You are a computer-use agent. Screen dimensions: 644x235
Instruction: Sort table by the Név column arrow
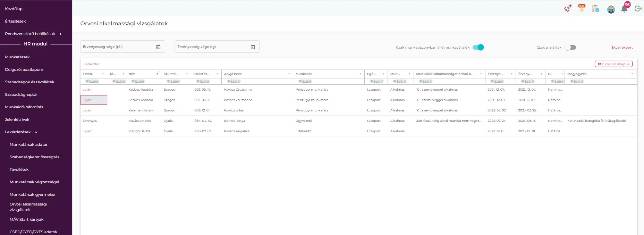pyautogui.click(x=157, y=74)
